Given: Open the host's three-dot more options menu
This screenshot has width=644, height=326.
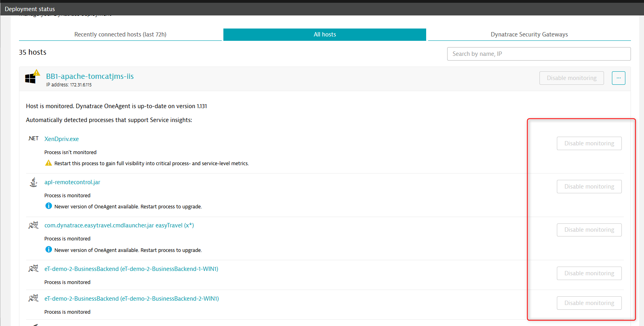Looking at the screenshot, I should (618, 78).
